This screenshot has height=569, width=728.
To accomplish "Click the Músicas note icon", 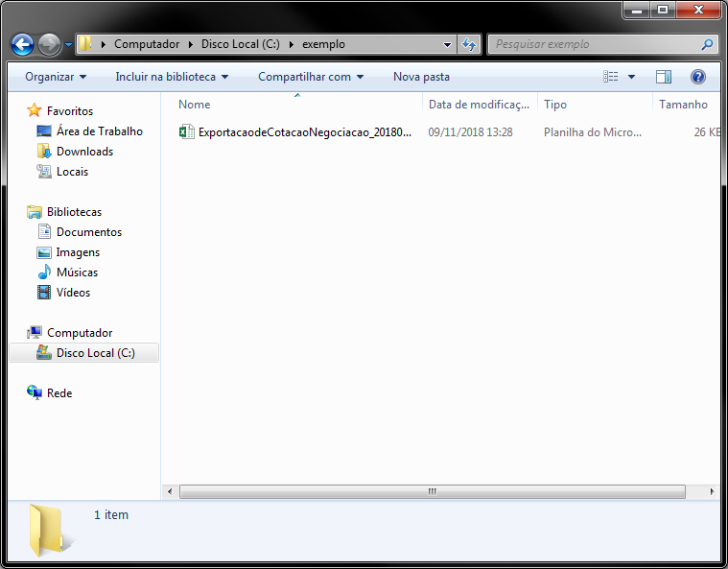I will coord(44,272).
